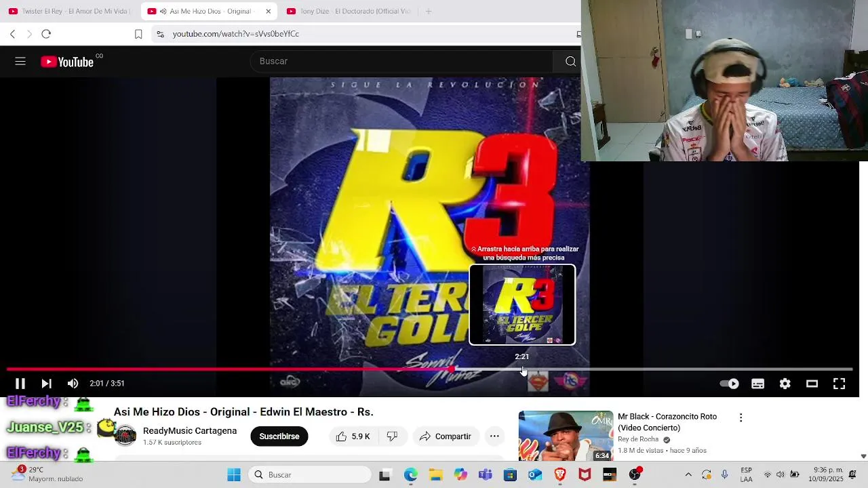Open Mr Black - Corazoncito Roto title
Screen dimensions: 868x488
point(667,422)
